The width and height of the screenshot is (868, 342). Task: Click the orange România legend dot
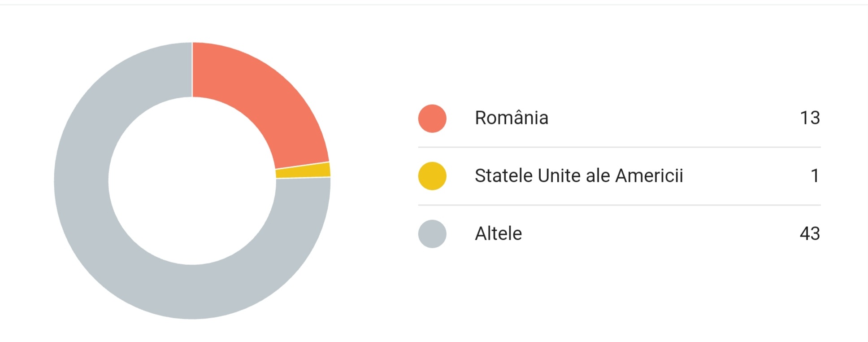click(432, 118)
